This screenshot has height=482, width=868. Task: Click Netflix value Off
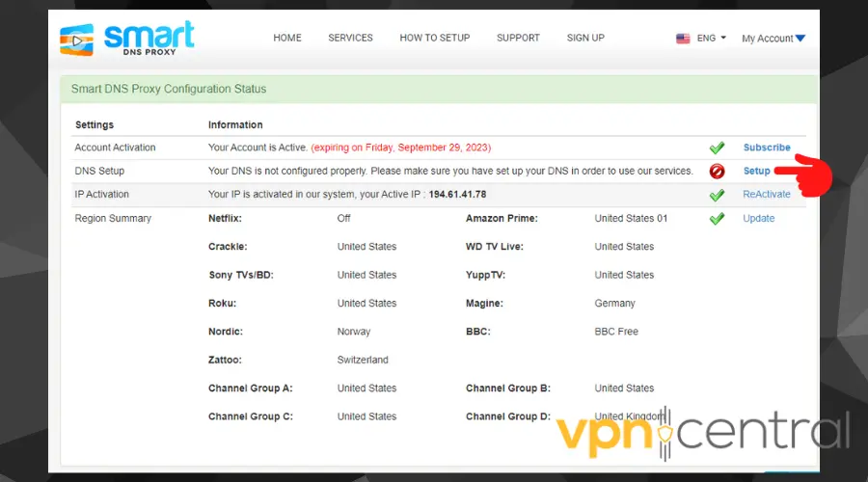(x=343, y=218)
